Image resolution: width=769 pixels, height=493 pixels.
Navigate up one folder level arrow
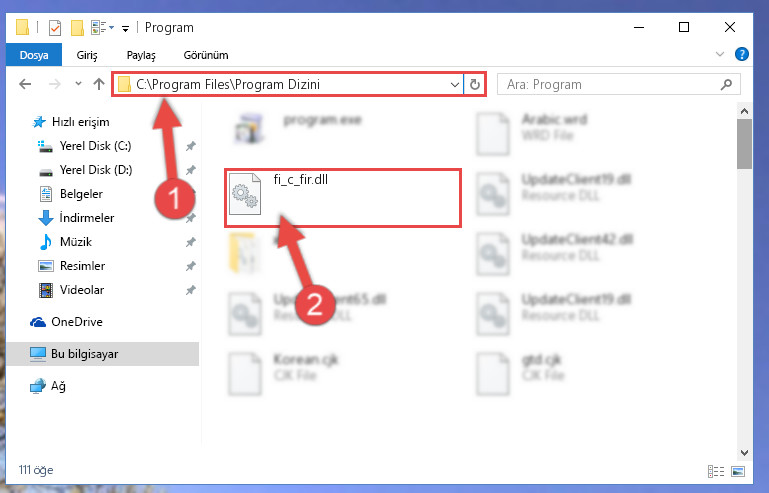point(99,84)
